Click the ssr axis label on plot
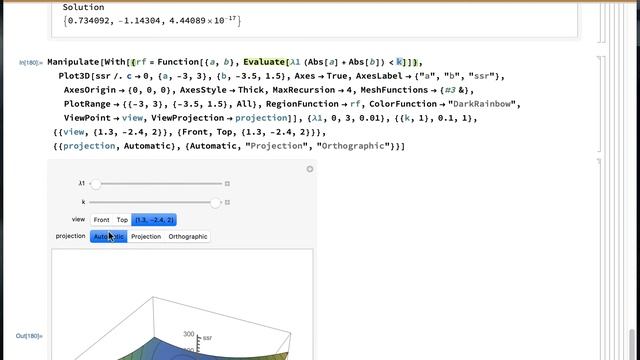640x360 pixels. 207,338
